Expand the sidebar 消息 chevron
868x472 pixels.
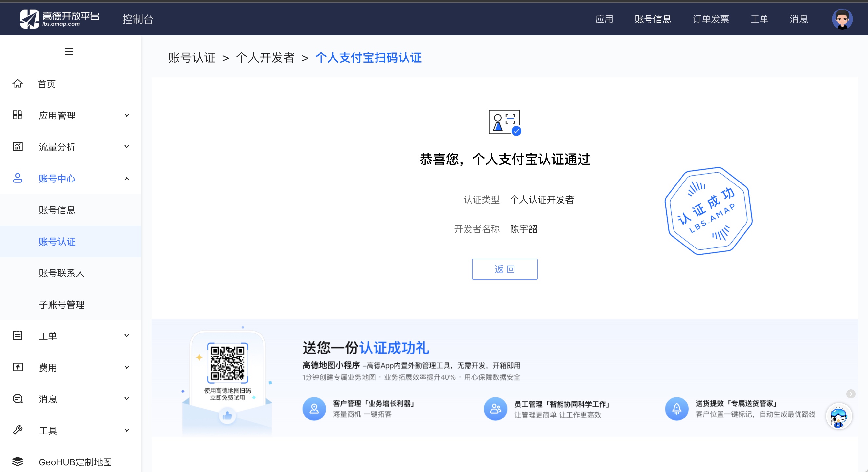pyautogui.click(x=127, y=398)
